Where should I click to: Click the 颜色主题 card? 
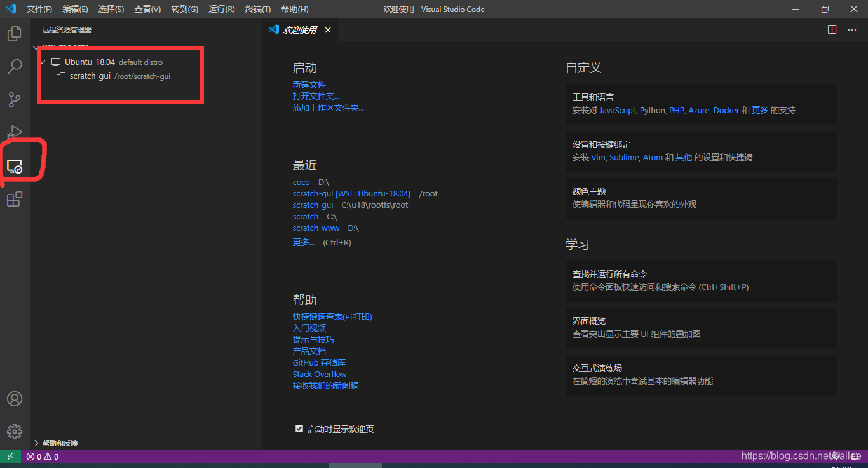pos(702,198)
